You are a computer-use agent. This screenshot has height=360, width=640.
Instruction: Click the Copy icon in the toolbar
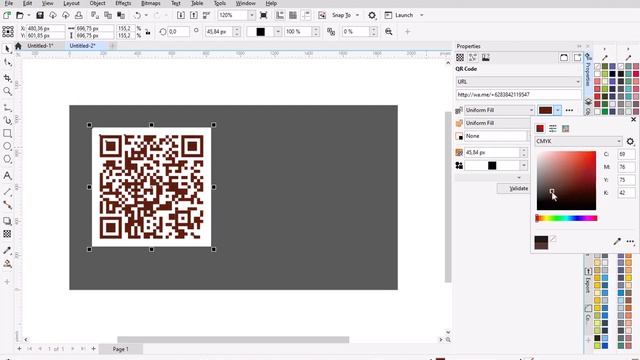(x=108, y=15)
